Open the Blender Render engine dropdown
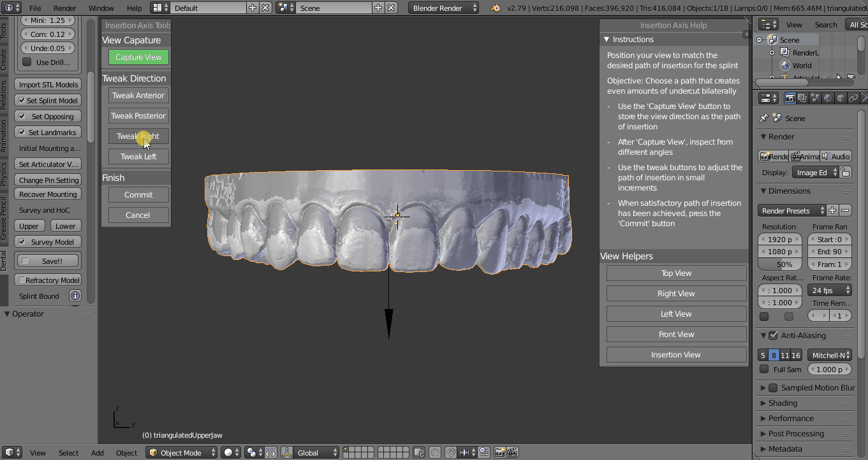The height and width of the screenshot is (460, 868). pos(445,8)
